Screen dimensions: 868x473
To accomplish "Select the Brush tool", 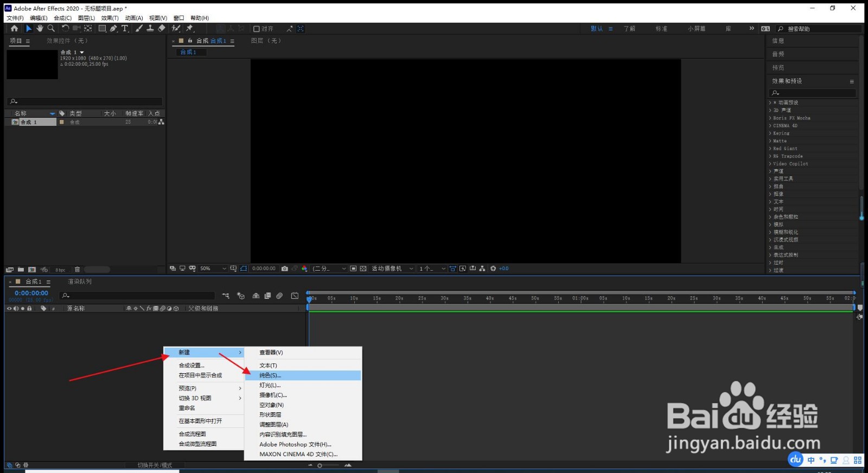I will (x=139, y=28).
